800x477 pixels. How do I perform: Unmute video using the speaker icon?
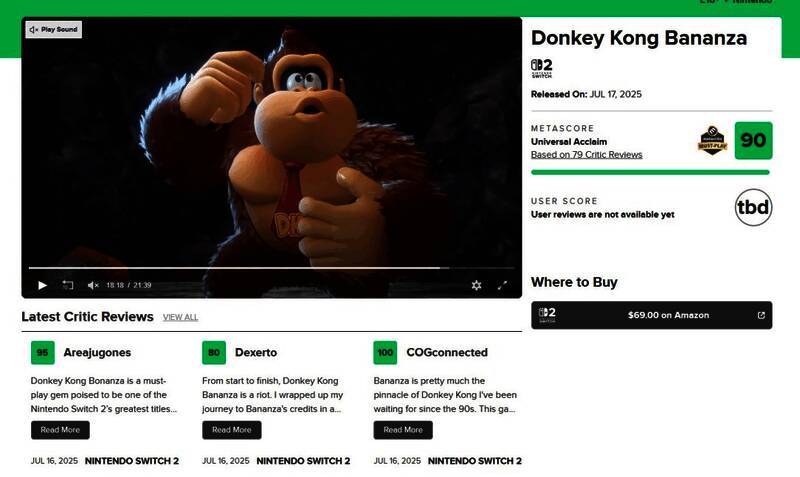tap(93, 285)
